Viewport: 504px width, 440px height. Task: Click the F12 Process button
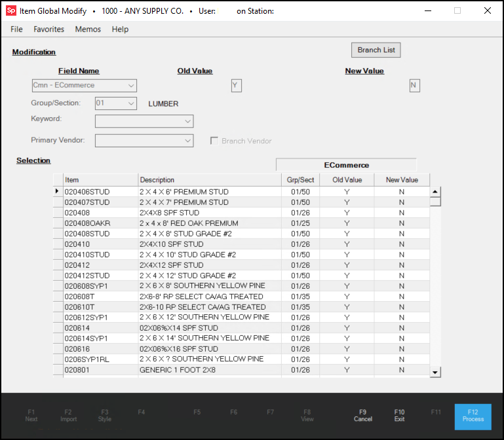(473, 416)
